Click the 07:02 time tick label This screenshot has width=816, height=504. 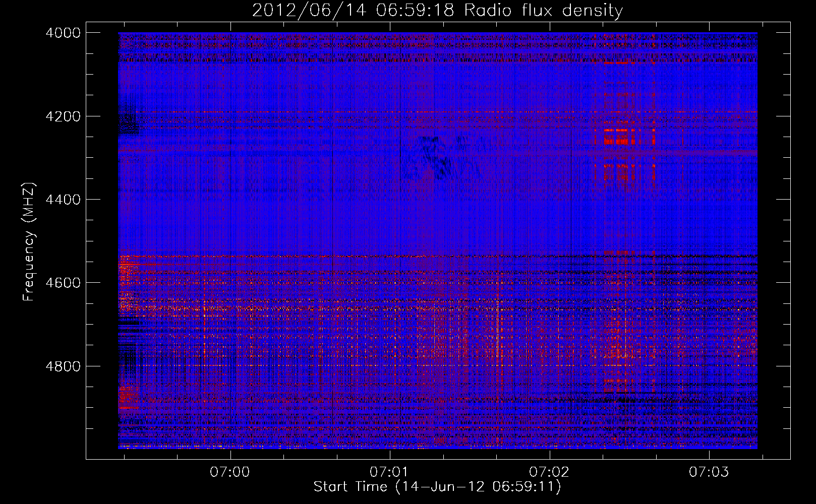[x=549, y=472]
